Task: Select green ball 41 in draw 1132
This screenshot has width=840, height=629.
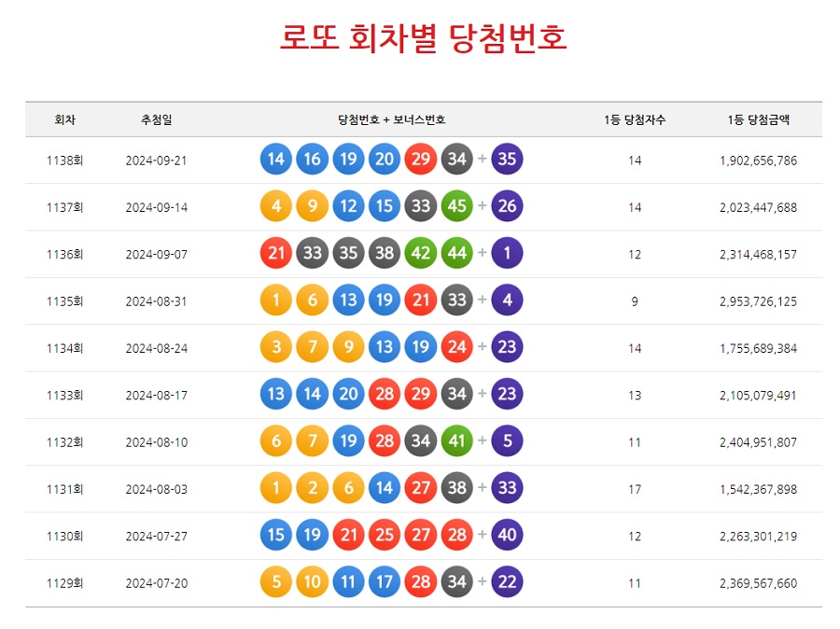Action: click(x=456, y=440)
